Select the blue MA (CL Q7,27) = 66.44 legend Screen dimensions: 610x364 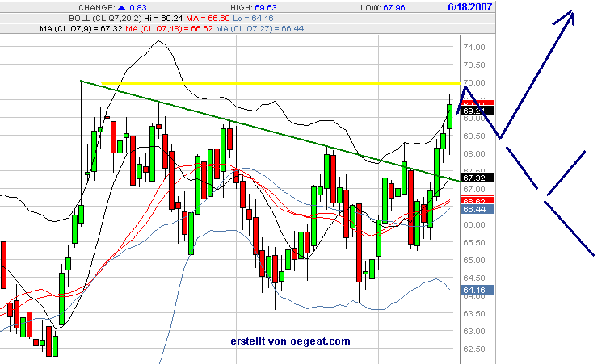point(260,29)
